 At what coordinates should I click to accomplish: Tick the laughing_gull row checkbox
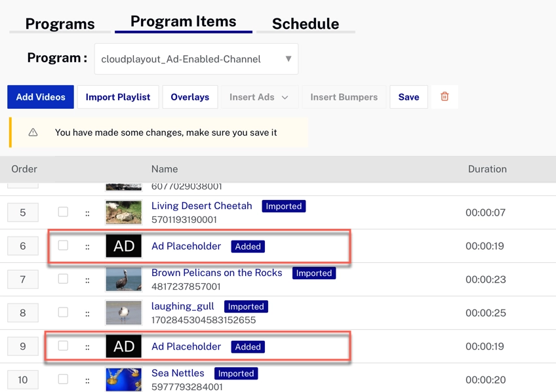click(x=63, y=312)
